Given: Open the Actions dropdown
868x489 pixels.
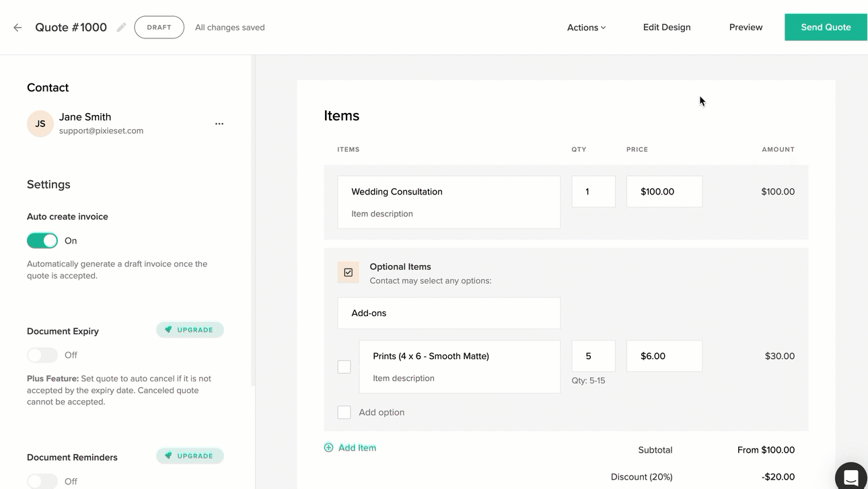Looking at the screenshot, I should [585, 27].
